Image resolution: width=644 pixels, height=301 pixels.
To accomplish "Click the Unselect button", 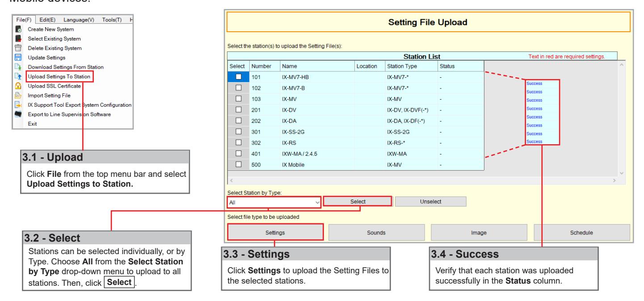I will pos(431,202).
